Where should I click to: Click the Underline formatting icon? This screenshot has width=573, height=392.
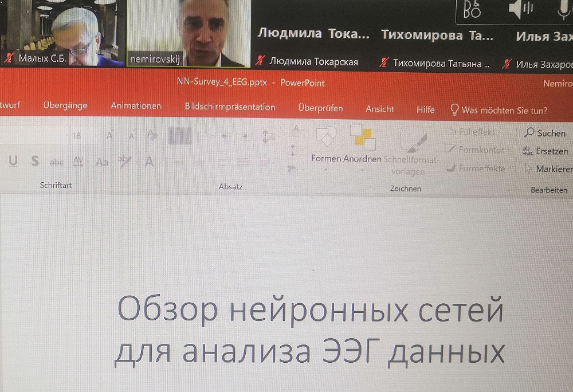[x=13, y=162]
